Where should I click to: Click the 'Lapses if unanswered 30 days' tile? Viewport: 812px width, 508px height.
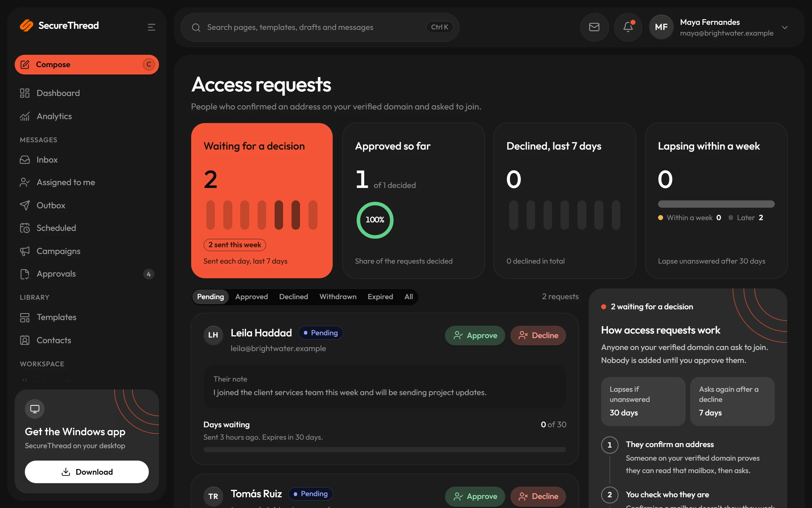pyautogui.click(x=643, y=402)
